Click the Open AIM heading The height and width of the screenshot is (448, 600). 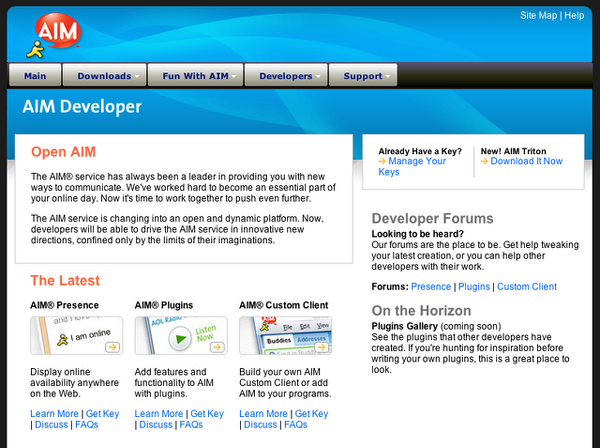click(x=63, y=152)
